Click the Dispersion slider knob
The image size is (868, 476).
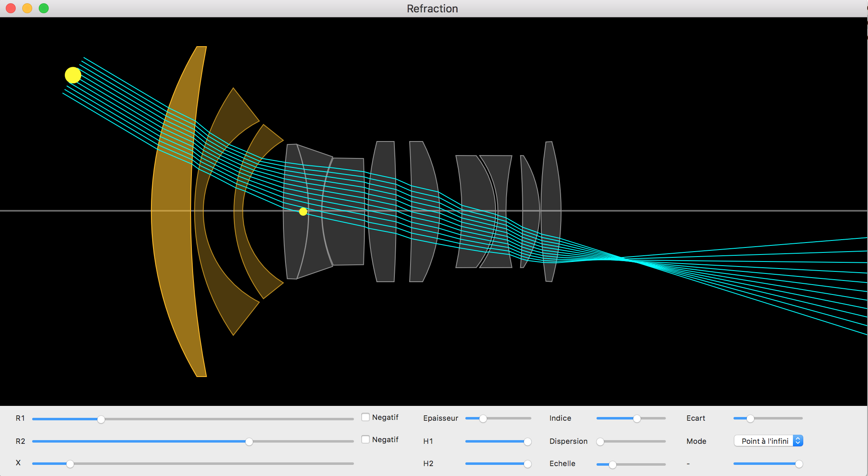pyautogui.click(x=600, y=442)
